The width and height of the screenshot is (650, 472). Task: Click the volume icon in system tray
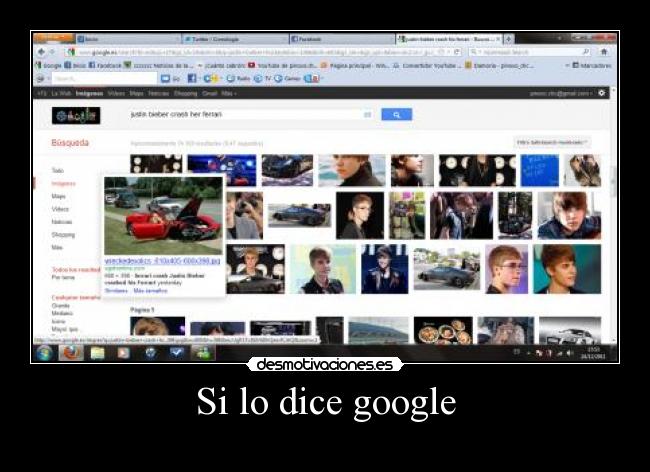pyautogui.click(x=570, y=353)
